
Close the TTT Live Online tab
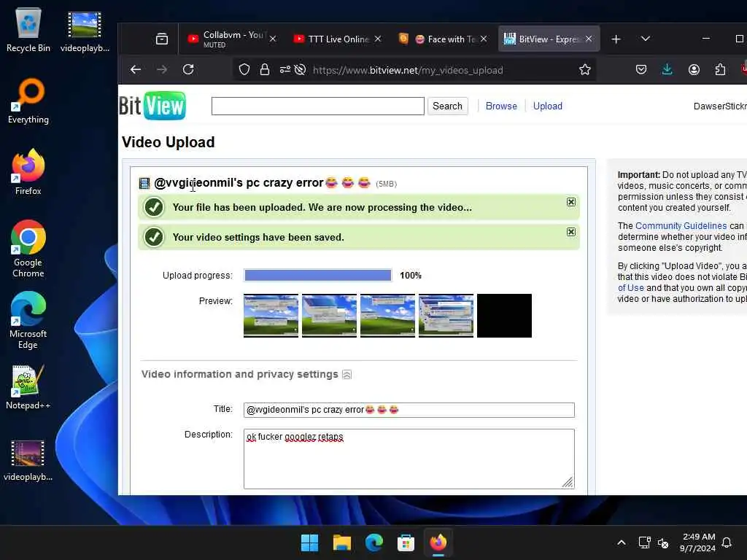click(378, 39)
